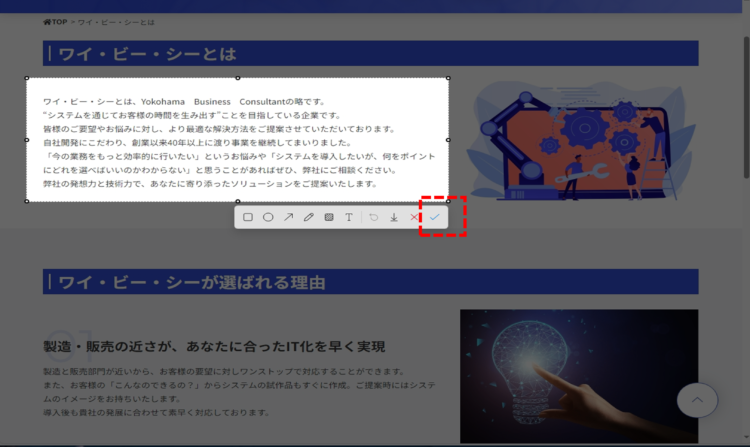Click the back-to-top arrow button
Image resolution: width=750 pixels, height=447 pixels.
tap(697, 400)
